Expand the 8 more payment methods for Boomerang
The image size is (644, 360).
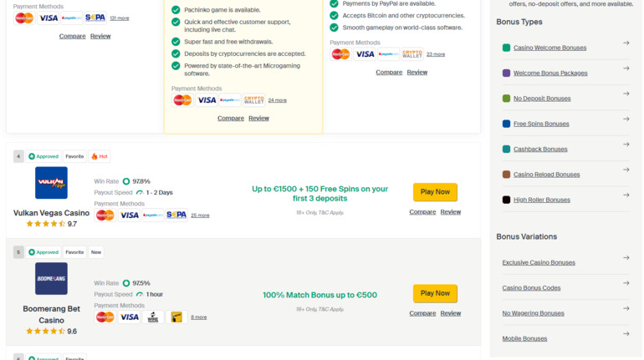tap(199, 317)
